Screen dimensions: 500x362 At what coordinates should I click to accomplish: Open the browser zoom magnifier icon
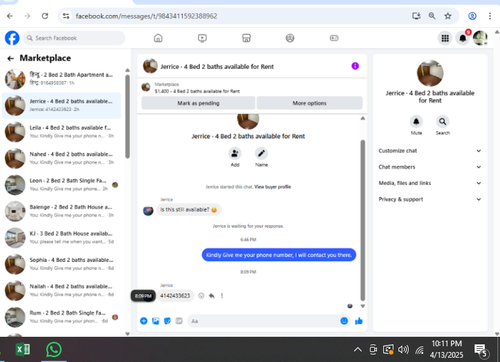coord(432,16)
